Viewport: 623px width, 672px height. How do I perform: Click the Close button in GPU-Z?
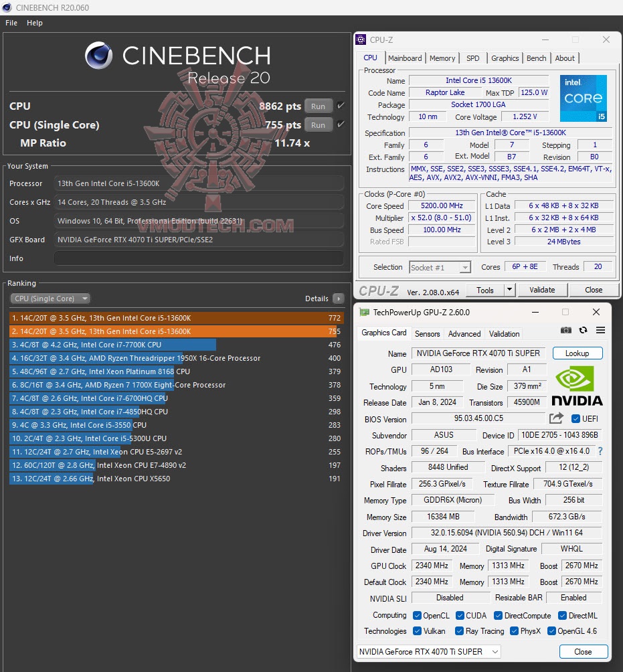coord(583,651)
